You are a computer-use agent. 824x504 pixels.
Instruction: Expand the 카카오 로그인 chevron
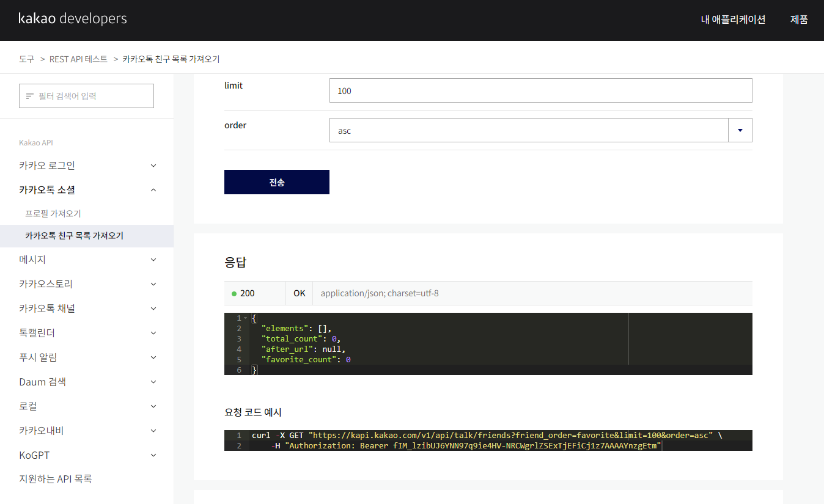coord(153,166)
